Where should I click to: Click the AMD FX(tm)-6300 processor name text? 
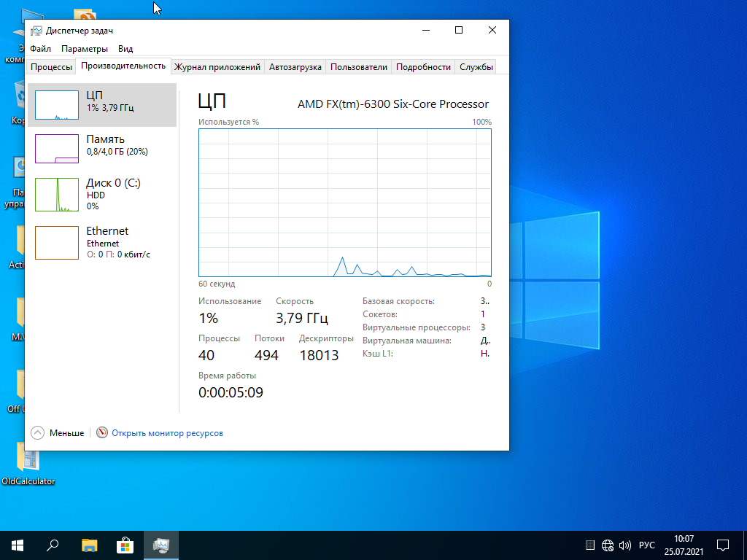click(393, 104)
